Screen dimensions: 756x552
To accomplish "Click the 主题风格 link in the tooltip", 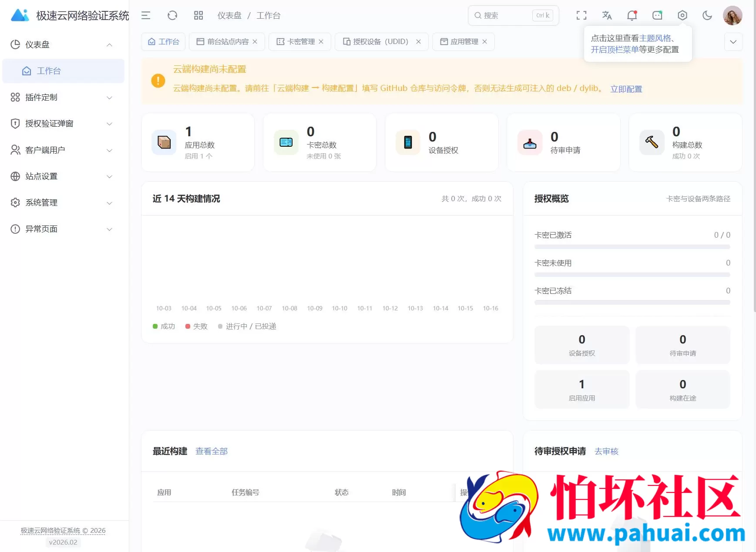I will point(655,38).
